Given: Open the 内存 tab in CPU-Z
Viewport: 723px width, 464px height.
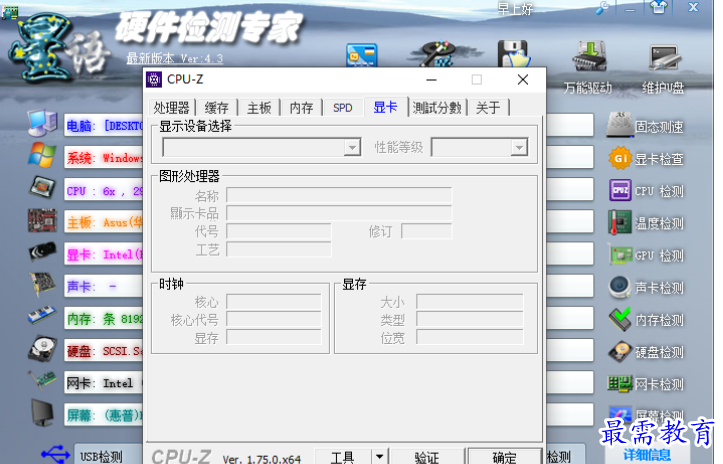Looking at the screenshot, I should point(301,108).
